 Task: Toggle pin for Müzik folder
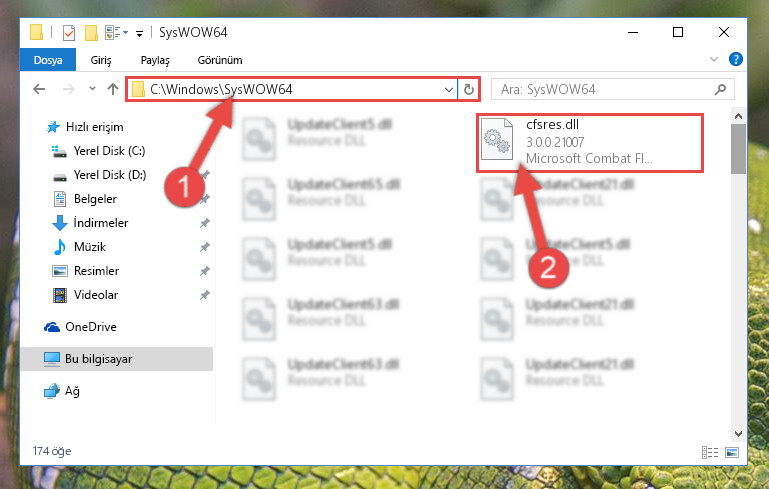(205, 247)
